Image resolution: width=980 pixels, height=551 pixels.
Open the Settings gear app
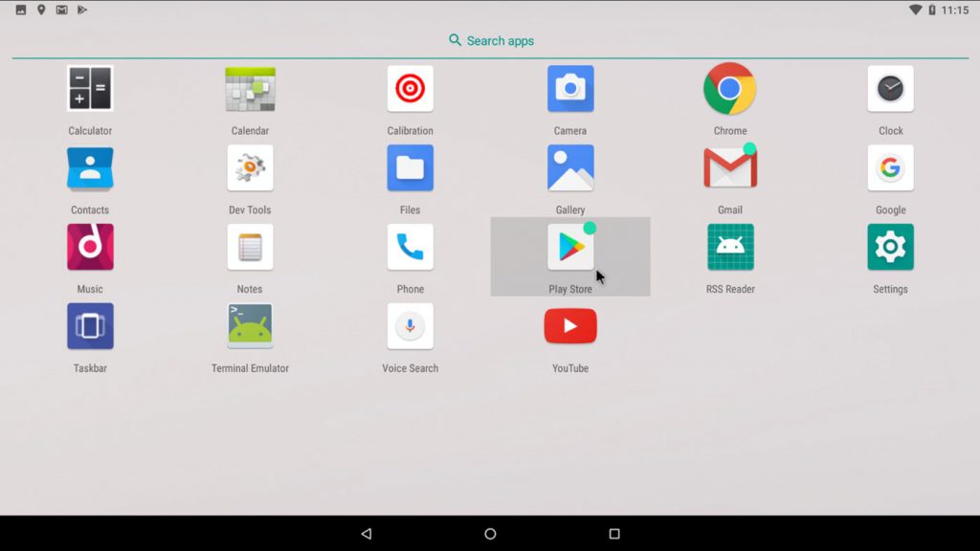890,248
